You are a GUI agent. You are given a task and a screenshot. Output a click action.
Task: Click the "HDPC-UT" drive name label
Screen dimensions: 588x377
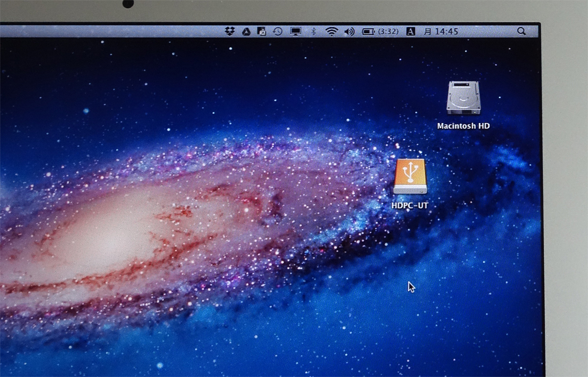410,205
